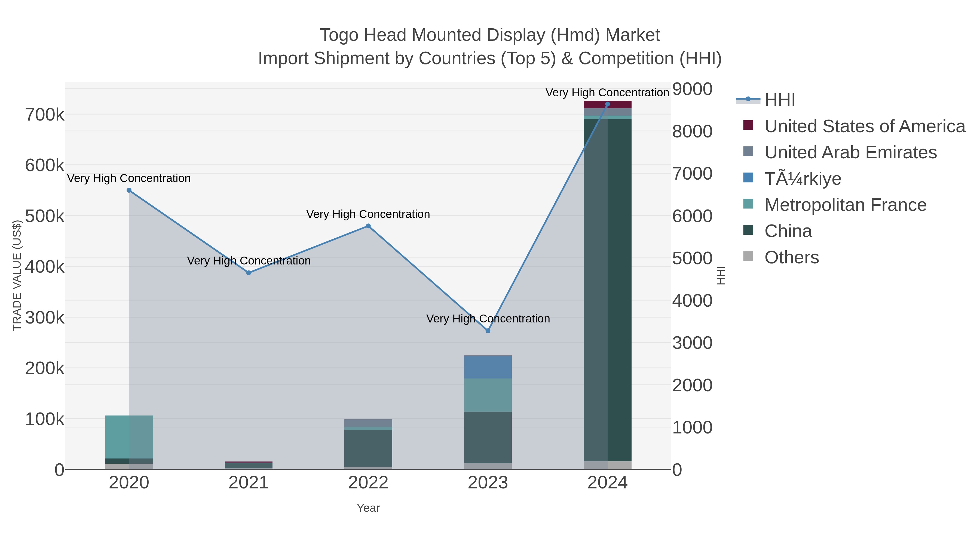Click the 2021 stacked bar
Screen dimensions: 980x551
249,466
